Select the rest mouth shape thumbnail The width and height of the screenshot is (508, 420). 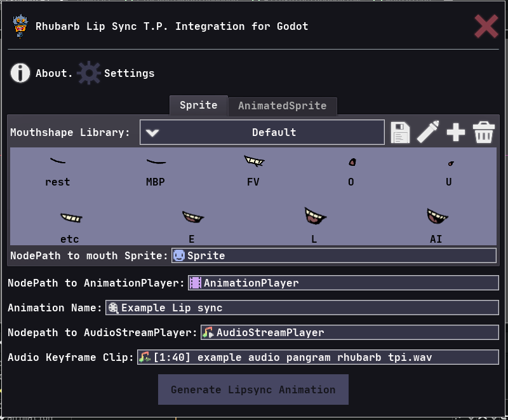pos(58,161)
